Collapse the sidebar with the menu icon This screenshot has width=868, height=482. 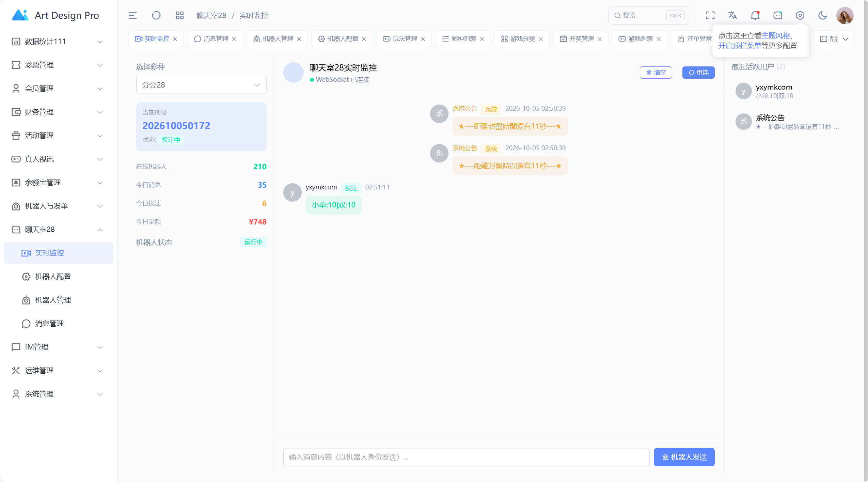coord(132,15)
